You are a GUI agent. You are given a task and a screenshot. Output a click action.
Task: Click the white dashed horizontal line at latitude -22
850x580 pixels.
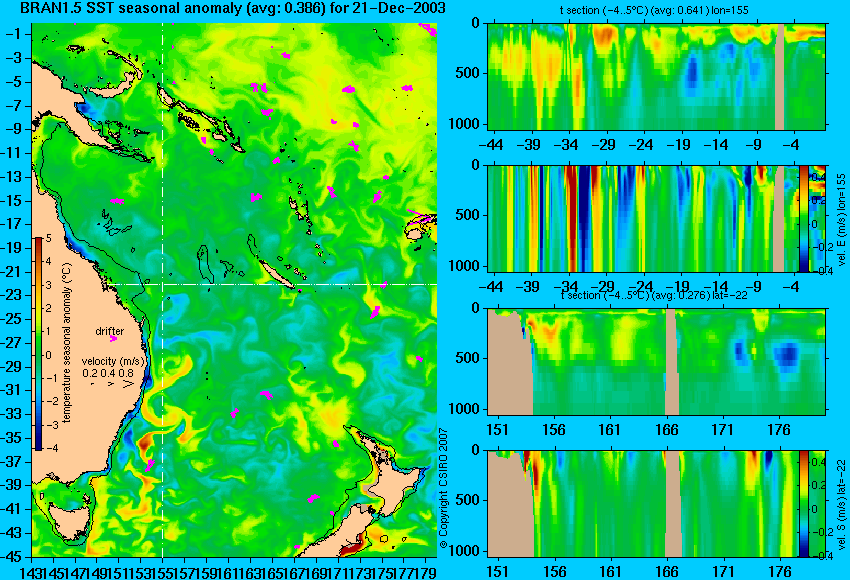(x=273, y=284)
